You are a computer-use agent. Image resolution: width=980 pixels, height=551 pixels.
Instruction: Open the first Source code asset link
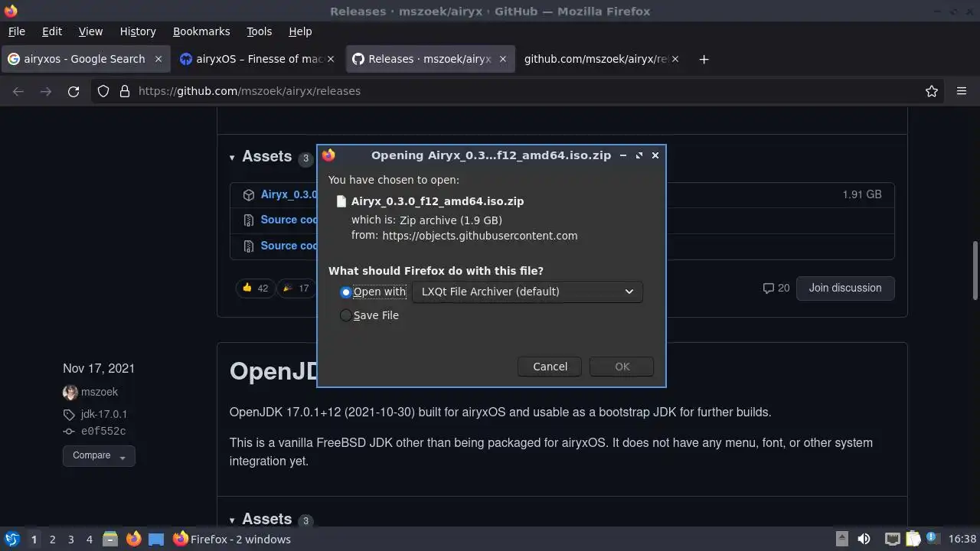[x=289, y=220]
